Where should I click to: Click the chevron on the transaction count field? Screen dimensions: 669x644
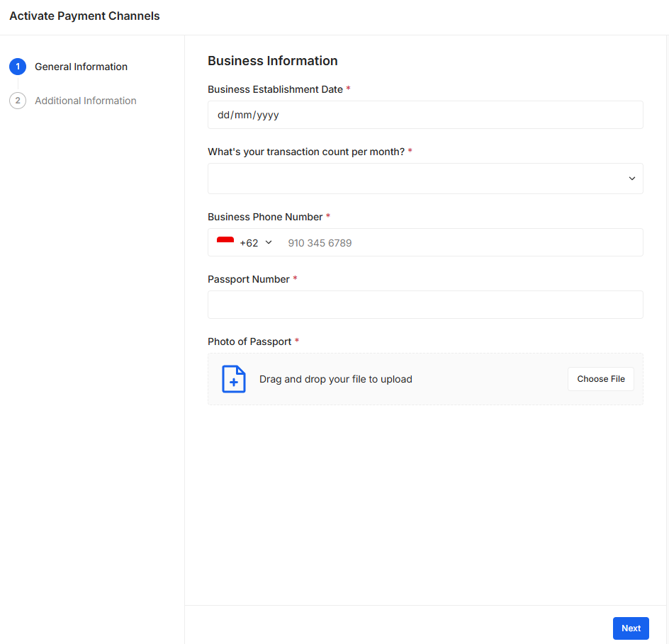(x=631, y=179)
